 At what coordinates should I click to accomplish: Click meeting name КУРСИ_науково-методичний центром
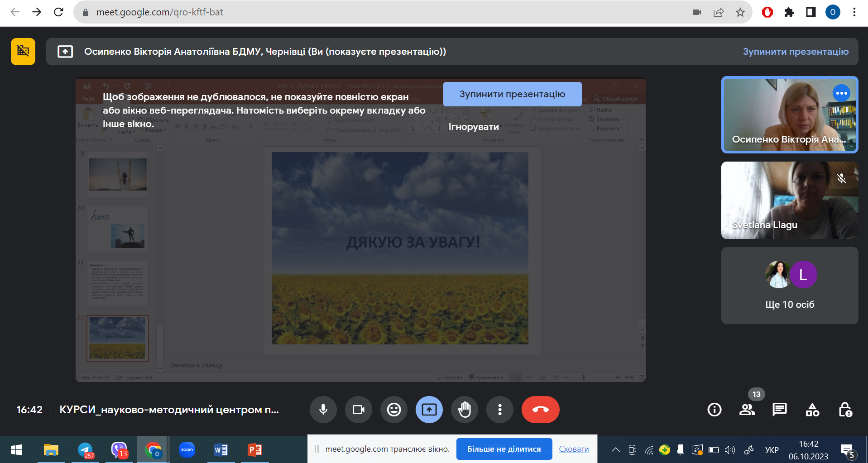169,410
